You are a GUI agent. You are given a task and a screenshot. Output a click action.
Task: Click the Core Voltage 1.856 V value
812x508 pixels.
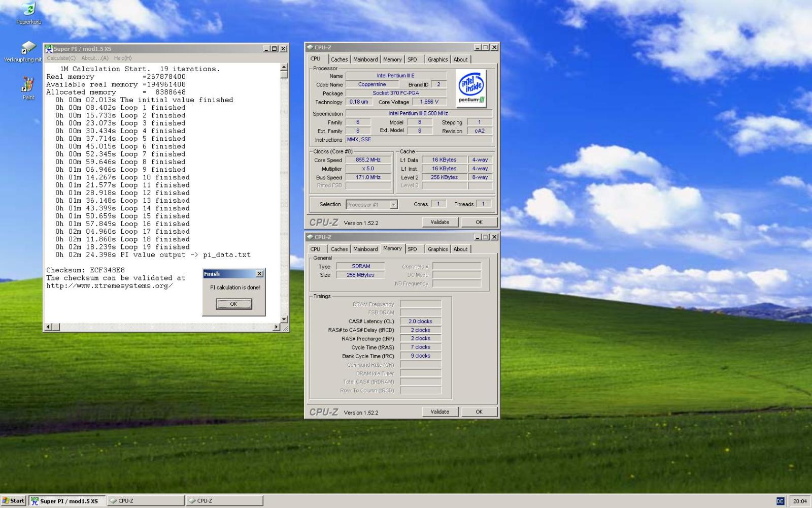429,102
